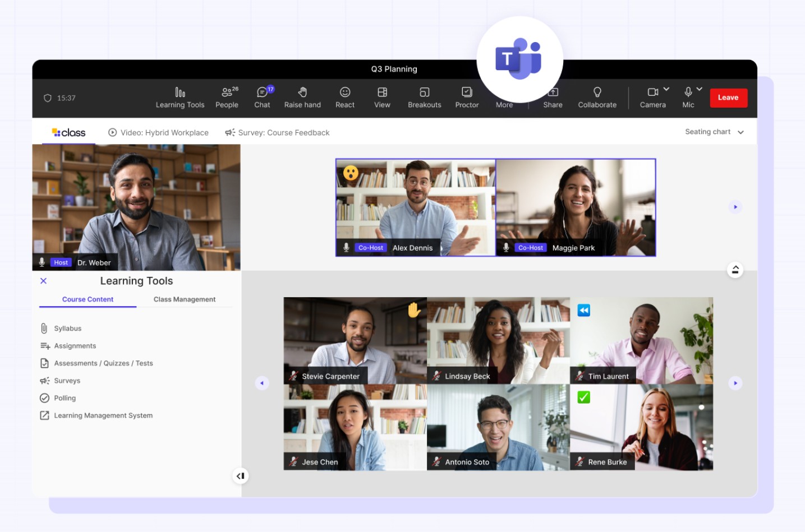Click Antonio Soto's muted mic icon

(436, 462)
